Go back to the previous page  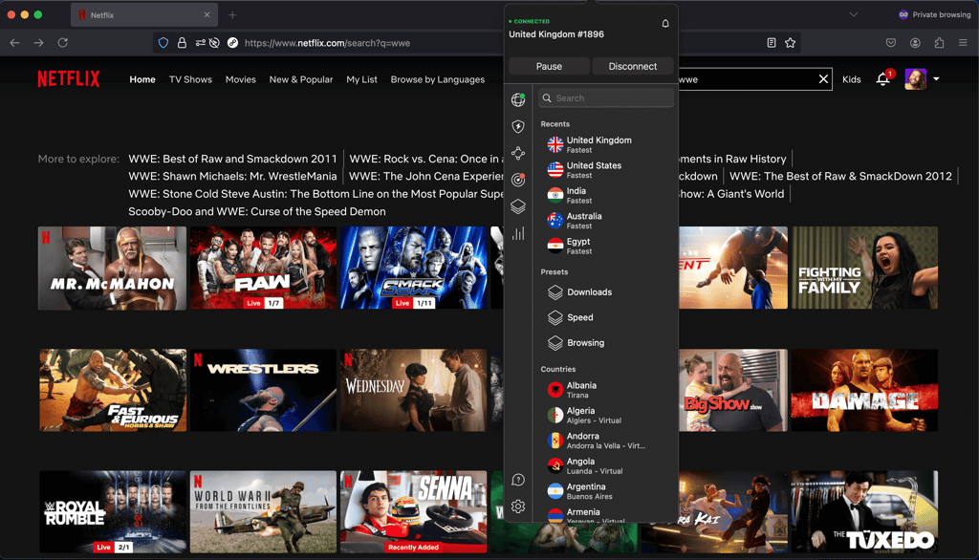tap(14, 42)
